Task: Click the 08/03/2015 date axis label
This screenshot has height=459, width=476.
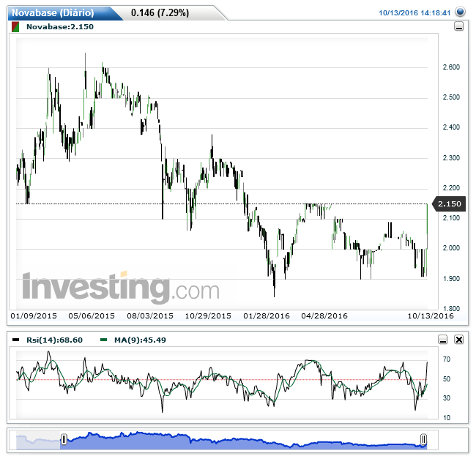Action: [x=150, y=316]
